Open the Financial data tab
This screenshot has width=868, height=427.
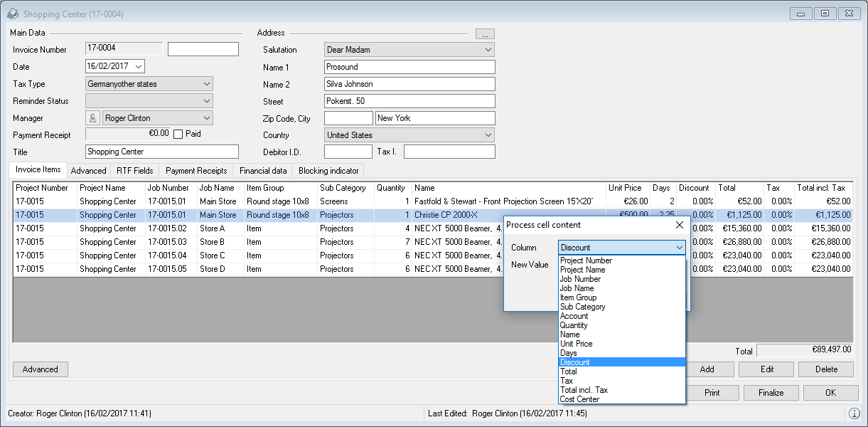pos(263,171)
